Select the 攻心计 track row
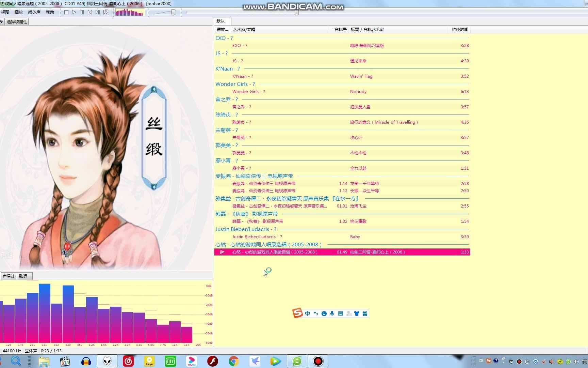The image size is (588, 368). tap(342, 138)
